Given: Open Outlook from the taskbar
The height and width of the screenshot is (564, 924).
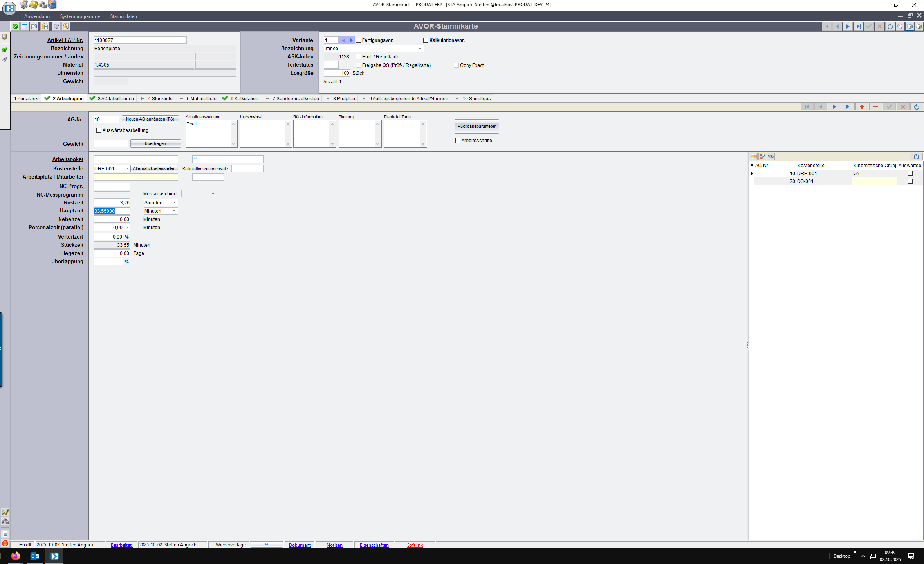Looking at the screenshot, I should pyautogui.click(x=34, y=556).
